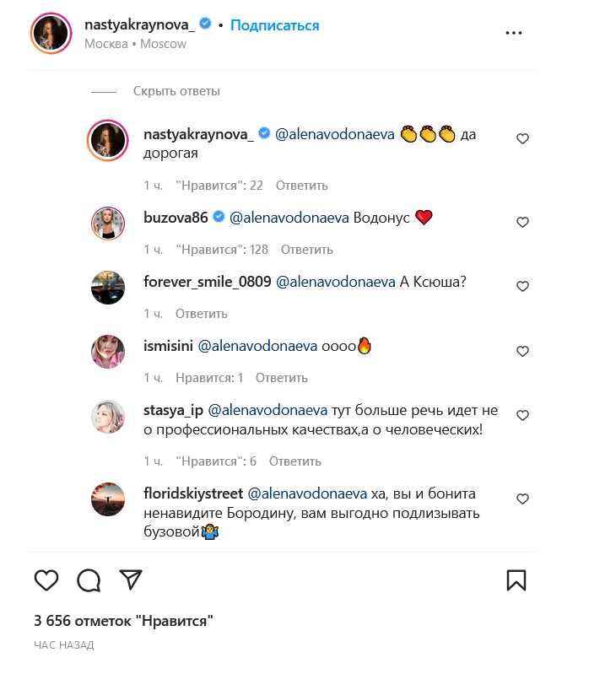Image resolution: width=616 pixels, height=674 pixels.
Task: Like the post with heart icon
Action: pos(46,580)
